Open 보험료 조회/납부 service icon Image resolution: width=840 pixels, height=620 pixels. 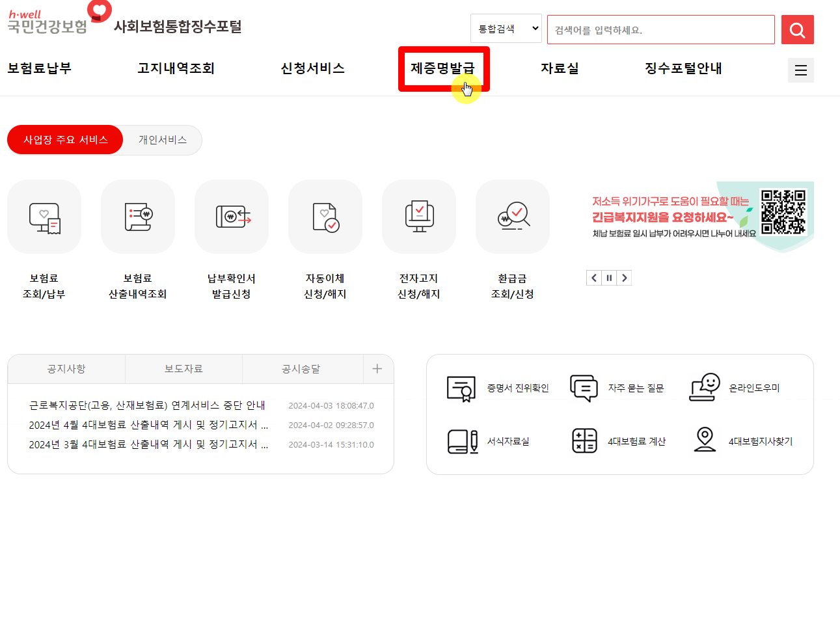pyautogui.click(x=44, y=217)
